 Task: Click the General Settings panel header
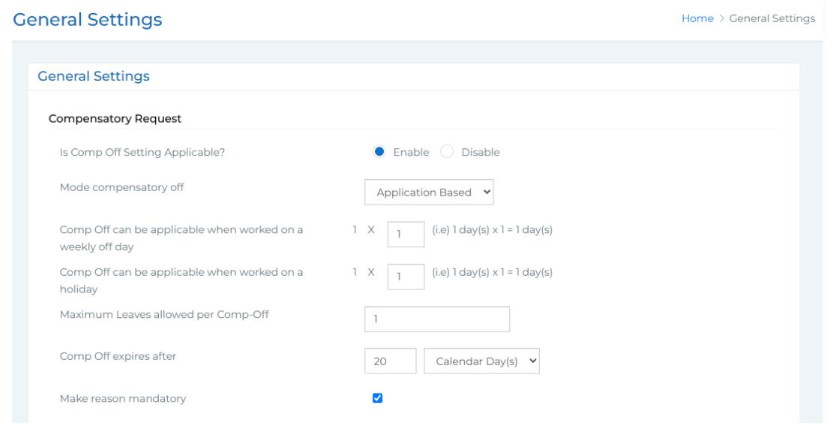click(93, 76)
